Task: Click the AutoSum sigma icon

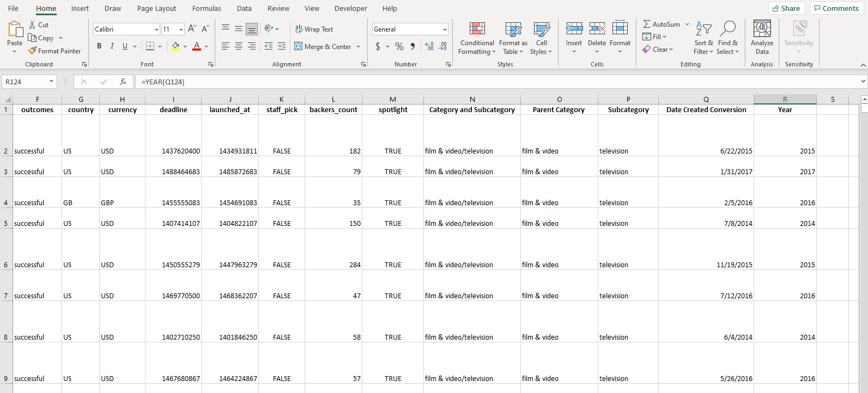Action: pyautogui.click(x=646, y=24)
